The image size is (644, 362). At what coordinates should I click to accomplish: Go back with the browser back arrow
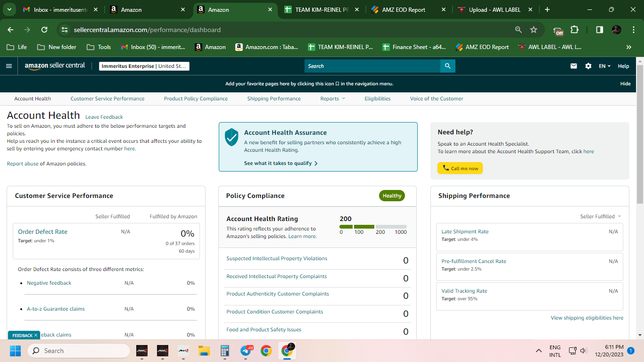pos(10,30)
